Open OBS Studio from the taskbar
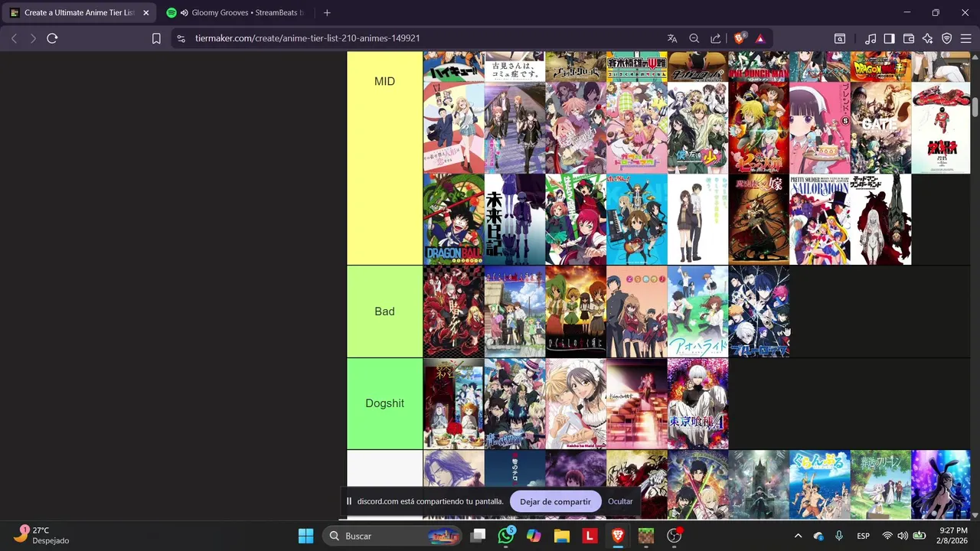 tap(674, 536)
